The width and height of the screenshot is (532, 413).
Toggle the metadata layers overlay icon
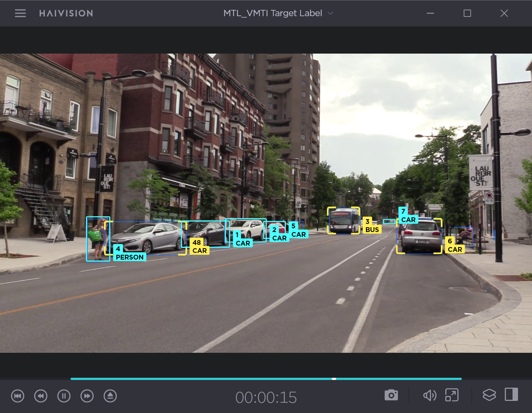(x=489, y=395)
